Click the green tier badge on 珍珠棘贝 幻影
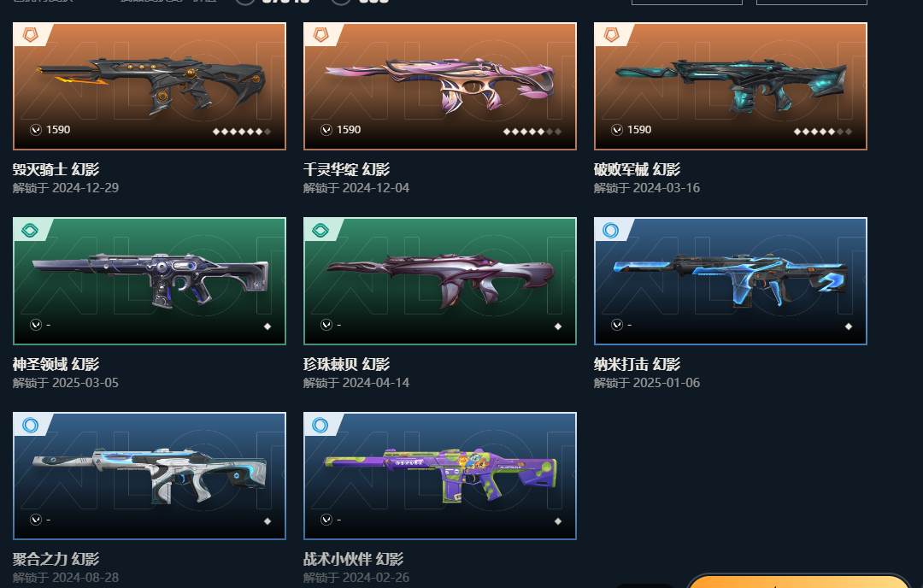This screenshot has height=588, width=923. (320, 230)
